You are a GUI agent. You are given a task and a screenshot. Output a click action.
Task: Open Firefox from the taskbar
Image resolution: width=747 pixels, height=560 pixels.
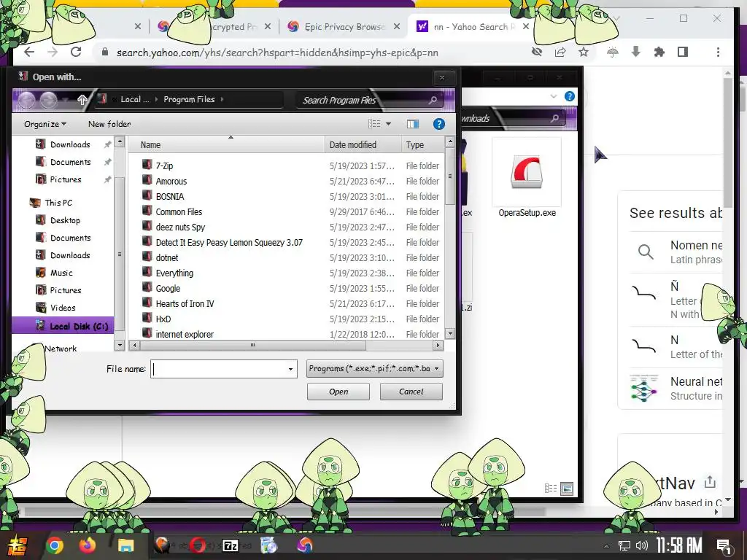pyautogui.click(x=88, y=545)
